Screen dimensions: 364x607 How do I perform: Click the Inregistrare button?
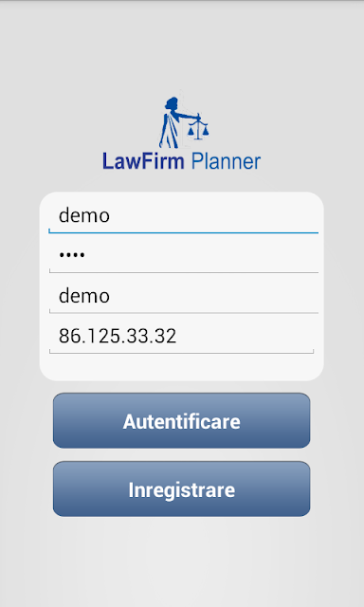pos(181,489)
